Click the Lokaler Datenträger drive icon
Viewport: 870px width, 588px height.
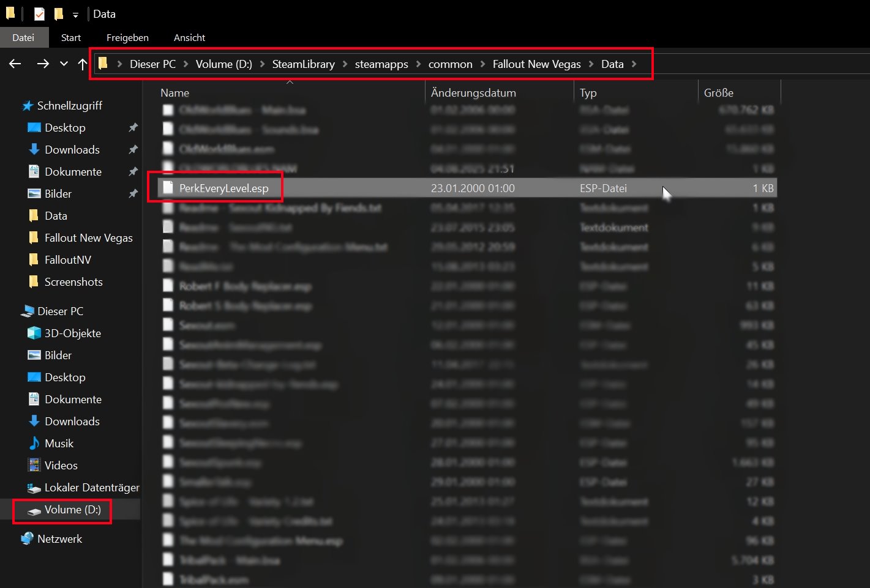click(34, 488)
